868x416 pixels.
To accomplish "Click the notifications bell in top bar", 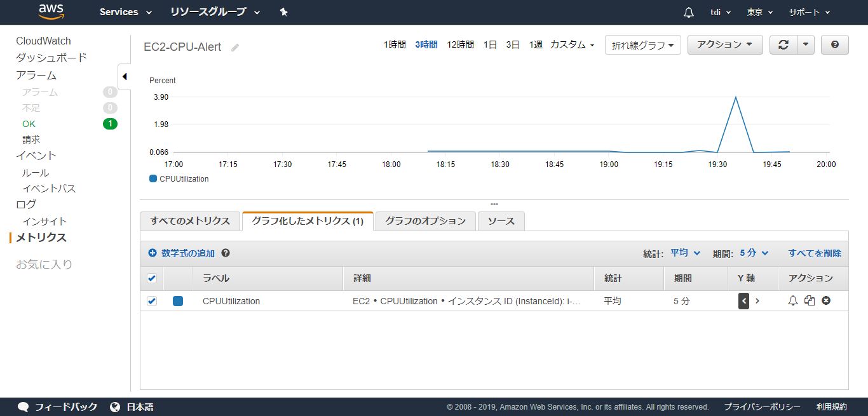I will click(x=688, y=12).
